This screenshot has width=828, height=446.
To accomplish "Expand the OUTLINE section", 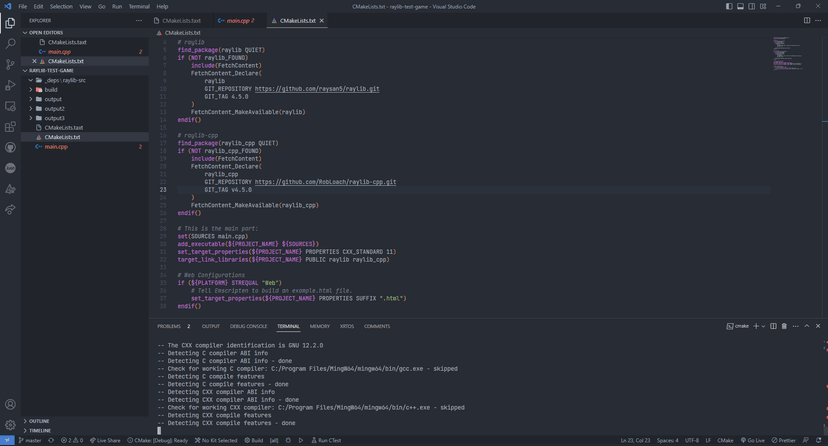I will 39,421.
